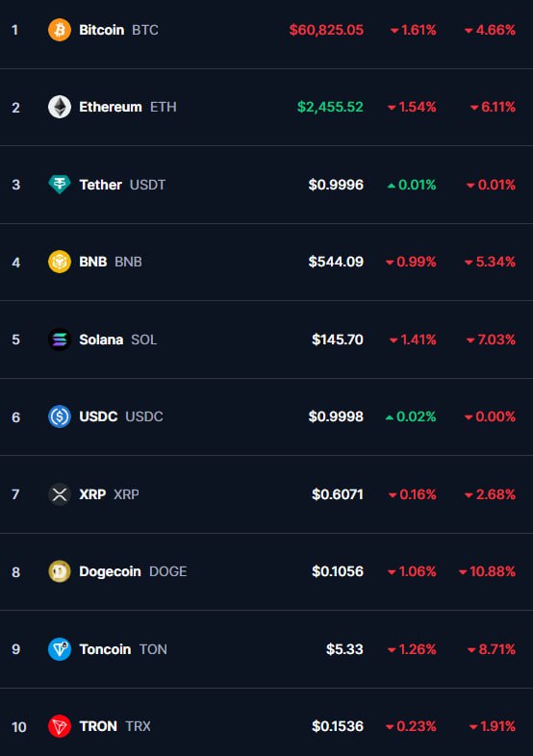Click the Ethereum price $2,455.52
Screen dimensions: 533x756
330,107
